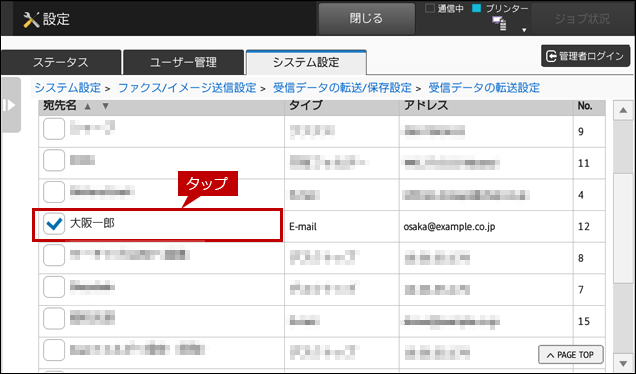The image size is (636, 374).
Task: Check the box in row No. 8
Action: click(54, 255)
